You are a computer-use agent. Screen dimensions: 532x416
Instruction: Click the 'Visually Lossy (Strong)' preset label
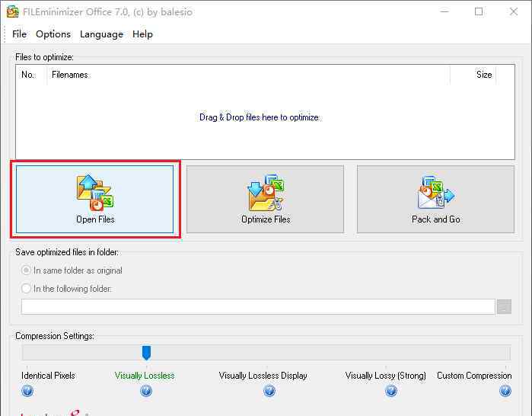click(385, 376)
